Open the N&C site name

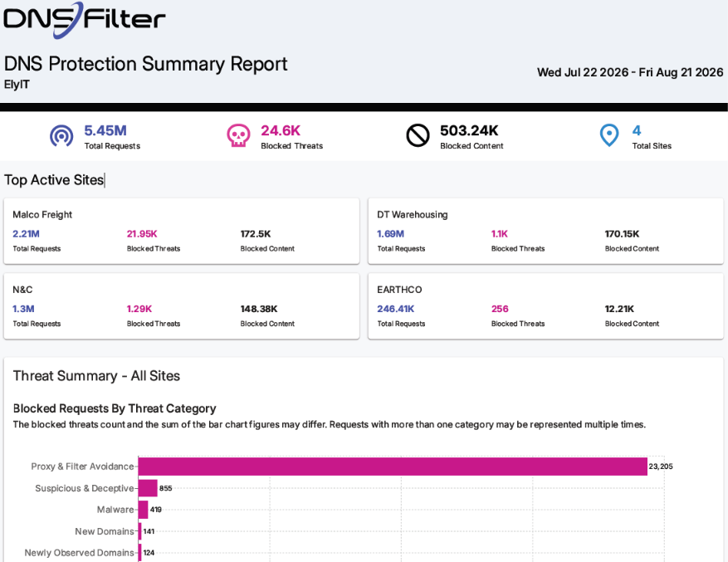click(x=22, y=290)
